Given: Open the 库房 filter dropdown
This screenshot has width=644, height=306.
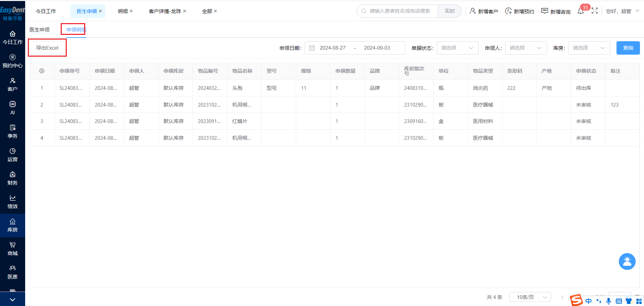Looking at the screenshot, I should point(589,48).
